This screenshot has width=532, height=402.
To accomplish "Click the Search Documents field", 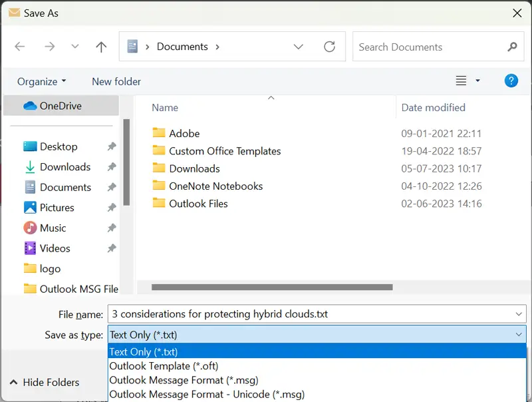I will coord(429,47).
